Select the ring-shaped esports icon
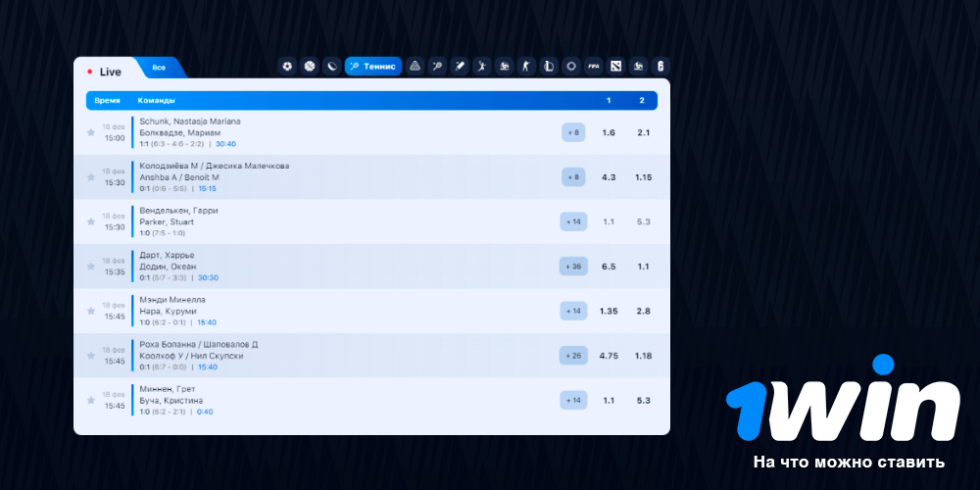980x490 pixels. 570,67
